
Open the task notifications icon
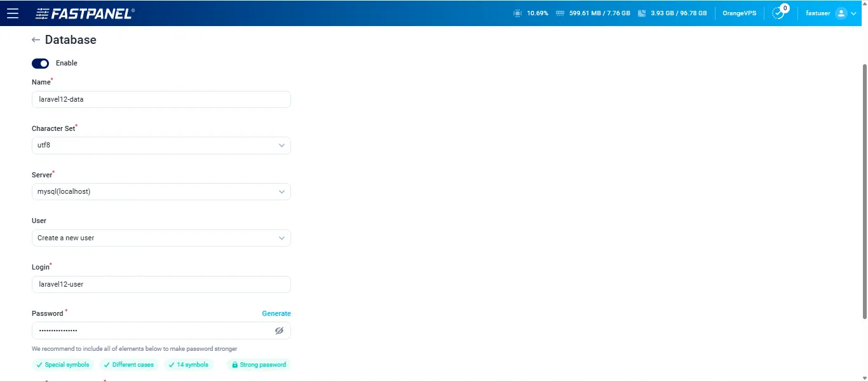tap(778, 13)
